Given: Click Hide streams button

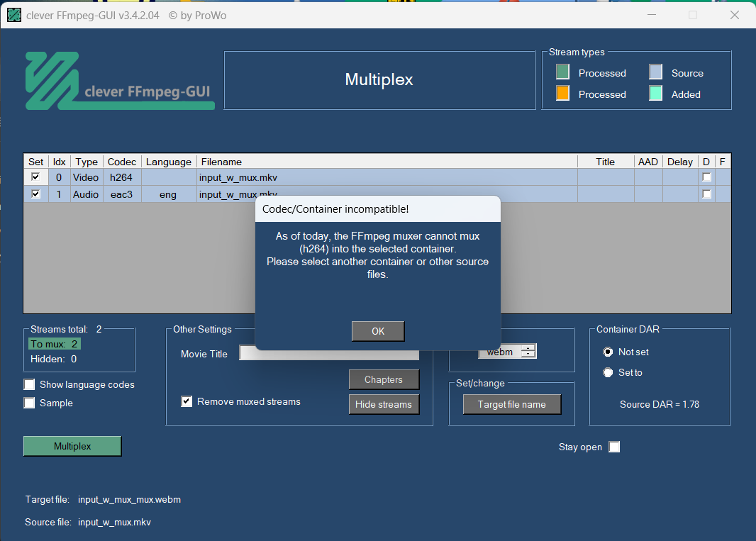Looking at the screenshot, I should pyautogui.click(x=384, y=405).
